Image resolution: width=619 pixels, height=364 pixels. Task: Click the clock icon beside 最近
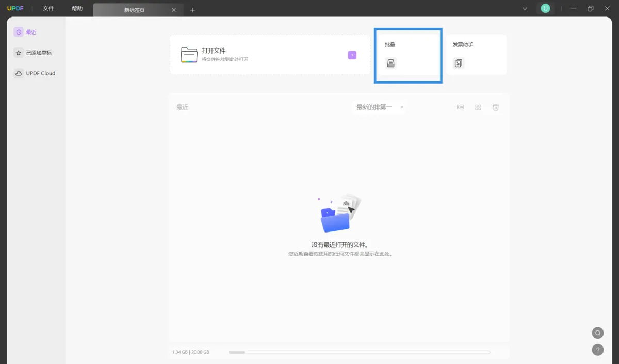[x=19, y=32]
